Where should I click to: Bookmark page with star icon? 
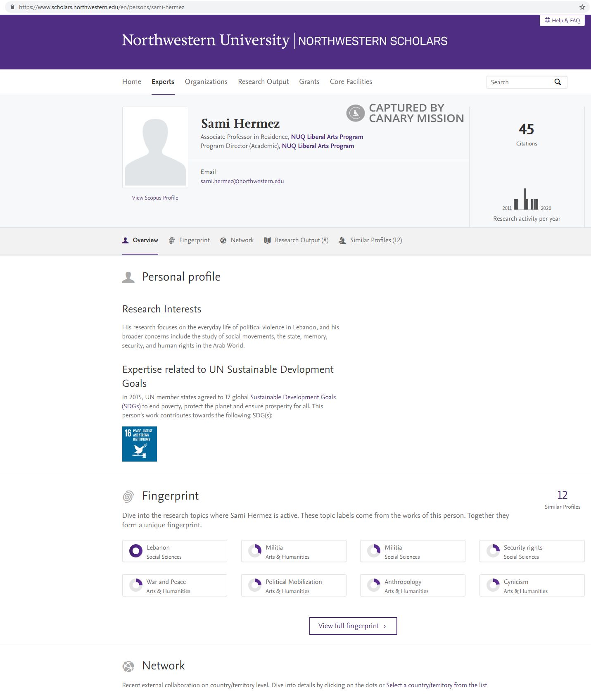pyautogui.click(x=582, y=7)
